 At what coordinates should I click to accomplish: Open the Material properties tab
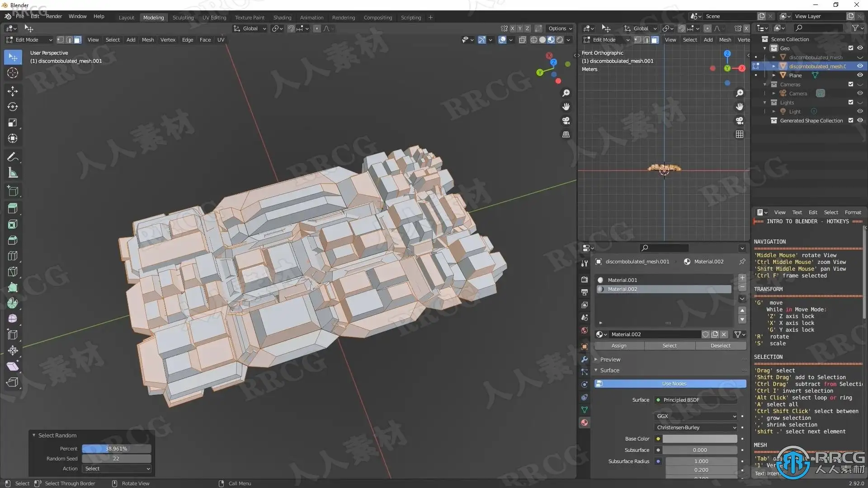(585, 422)
